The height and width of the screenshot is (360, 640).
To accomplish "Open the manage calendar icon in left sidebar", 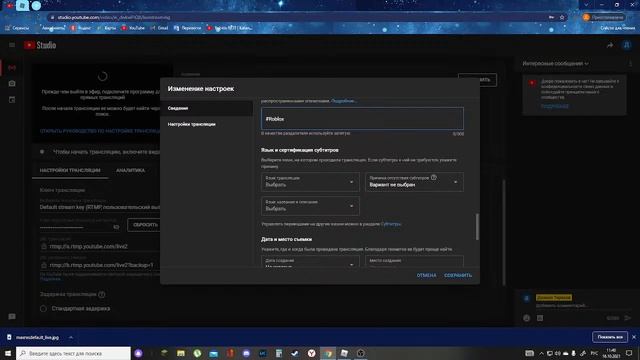I will [12, 100].
